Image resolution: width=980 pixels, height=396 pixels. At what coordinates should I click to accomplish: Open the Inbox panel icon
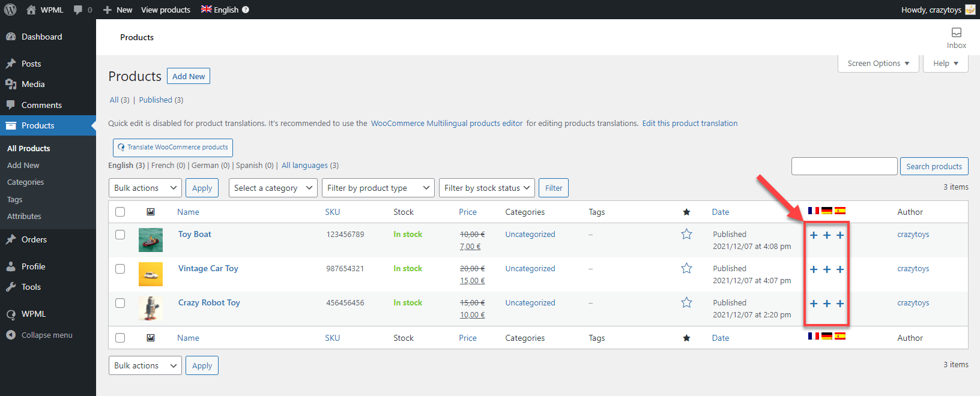(x=957, y=32)
